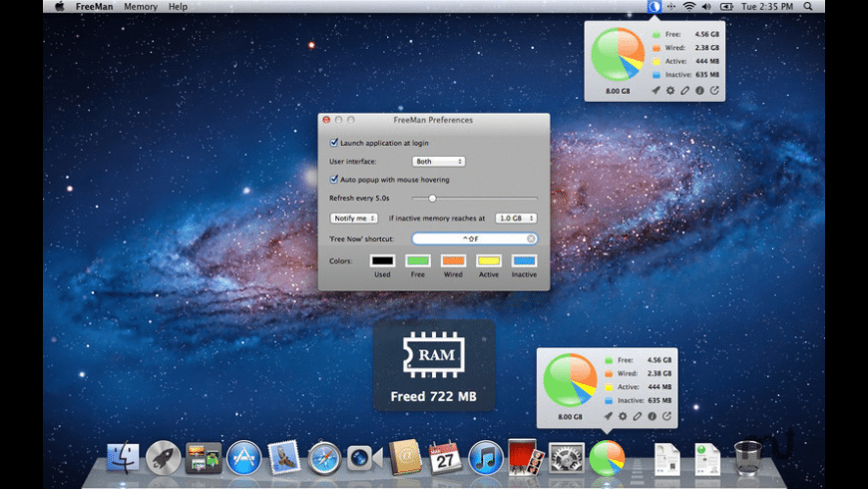Launch Safari compass icon in dock

click(x=324, y=458)
